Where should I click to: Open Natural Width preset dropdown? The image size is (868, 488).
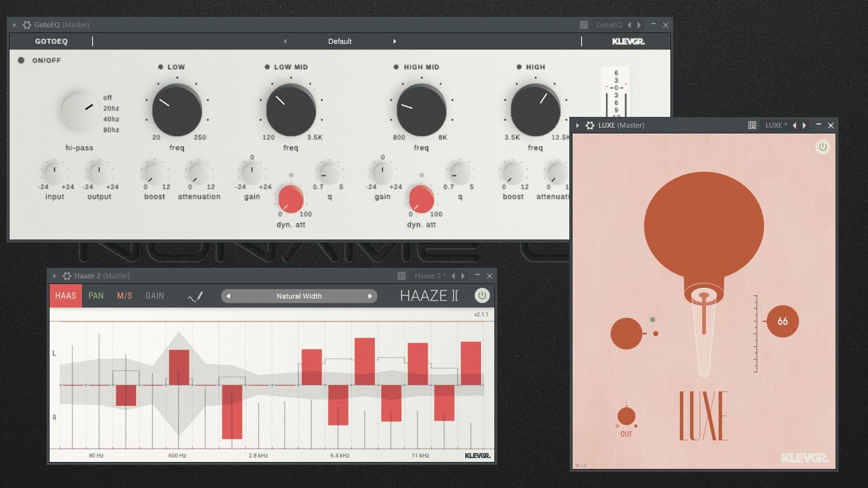coord(299,296)
